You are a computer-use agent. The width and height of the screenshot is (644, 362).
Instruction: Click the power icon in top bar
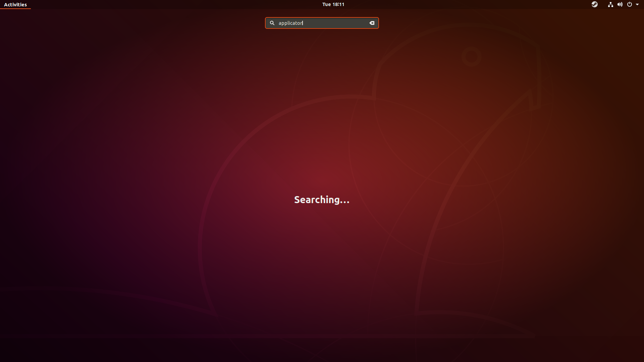(630, 4)
